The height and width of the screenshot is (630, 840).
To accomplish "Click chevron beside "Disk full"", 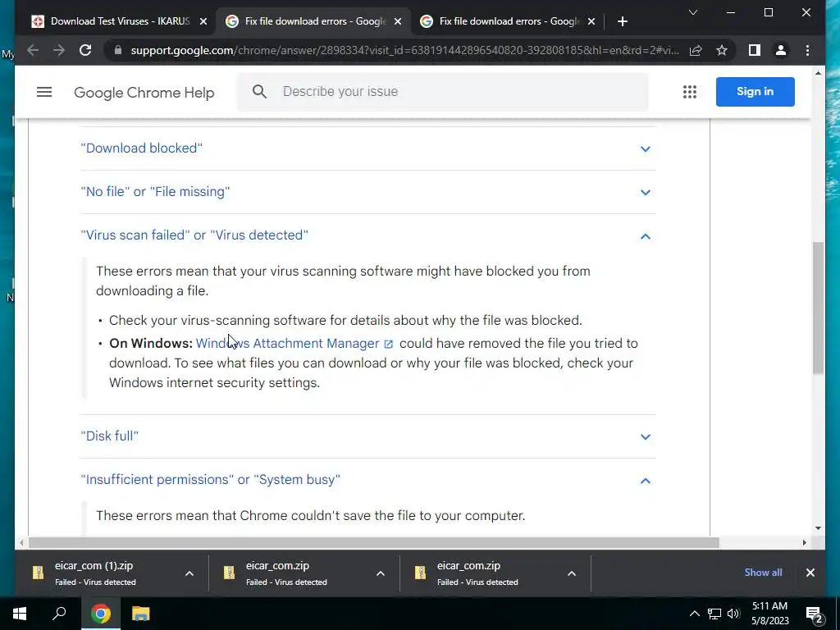I will 645,436.
